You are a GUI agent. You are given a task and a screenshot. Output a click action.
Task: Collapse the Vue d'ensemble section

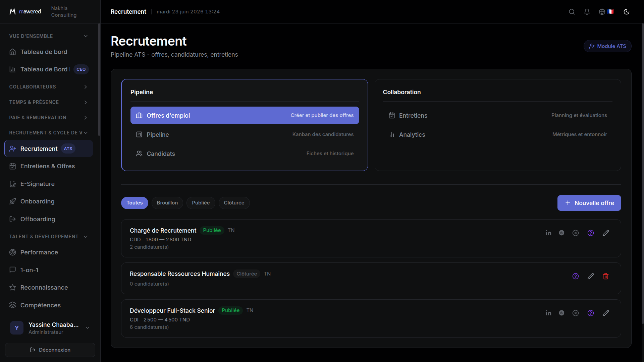pyautogui.click(x=49, y=36)
